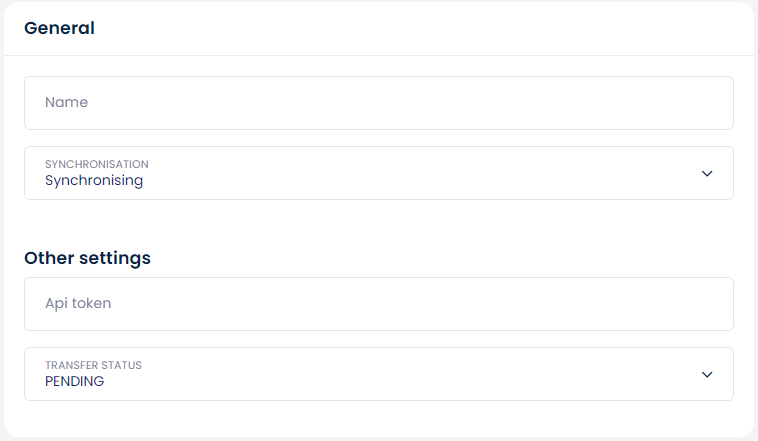758x441 pixels.
Task: Open the Transfer status dropdown
Action: pos(378,374)
